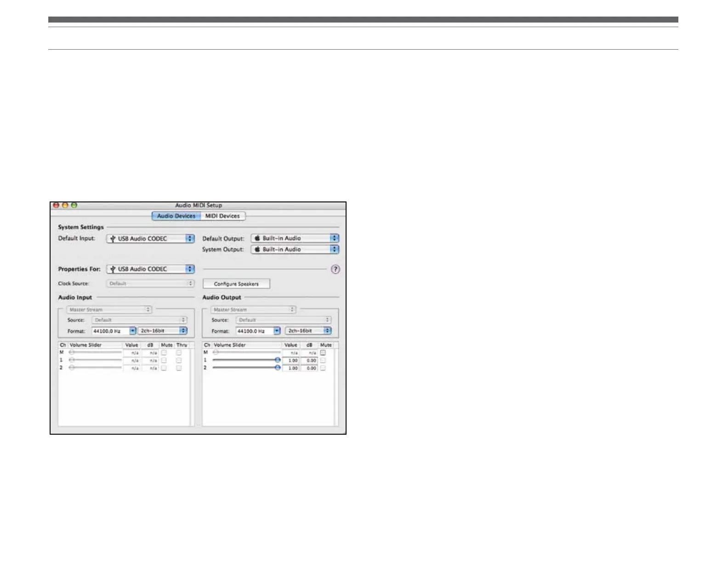Click the Audio Output Volume Slider column header
This screenshot has height=563, width=728.
(247, 345)
